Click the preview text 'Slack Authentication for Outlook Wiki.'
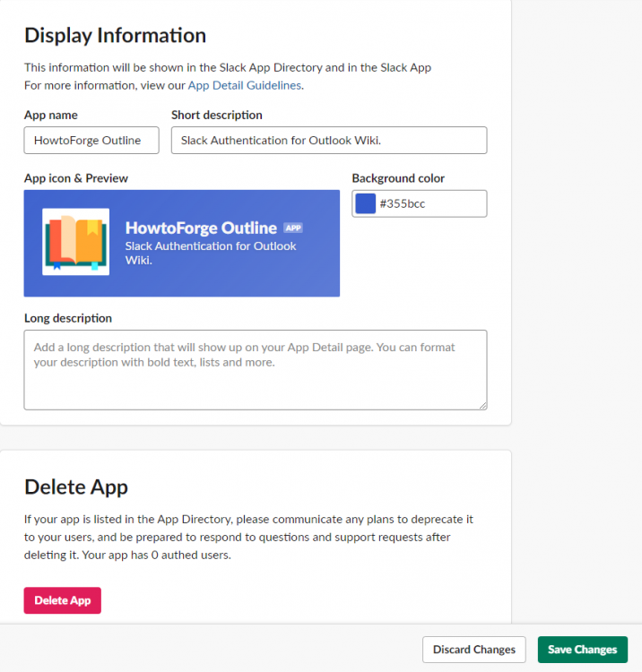Screen dimensions: 642x672 211,253
